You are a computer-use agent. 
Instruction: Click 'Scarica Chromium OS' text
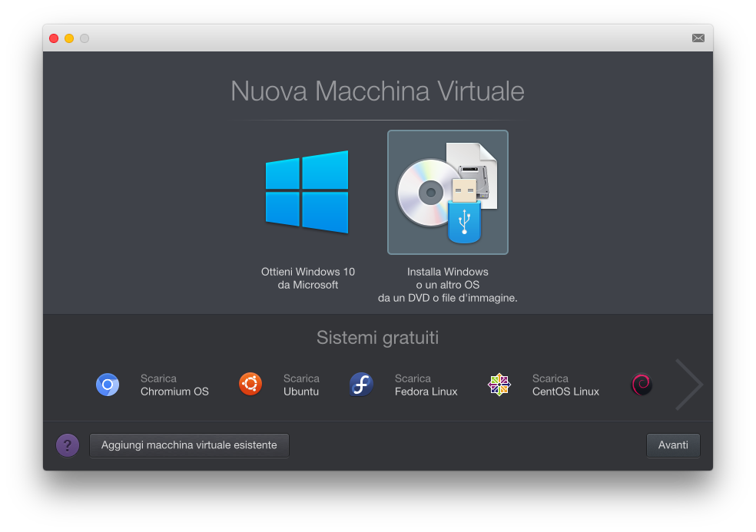click(x=174, y=385)
